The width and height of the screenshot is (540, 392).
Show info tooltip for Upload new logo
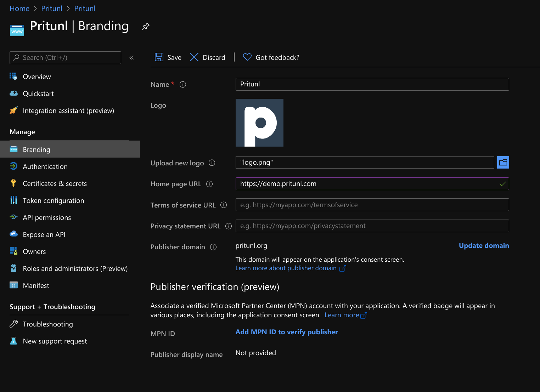tap(212, 163)
